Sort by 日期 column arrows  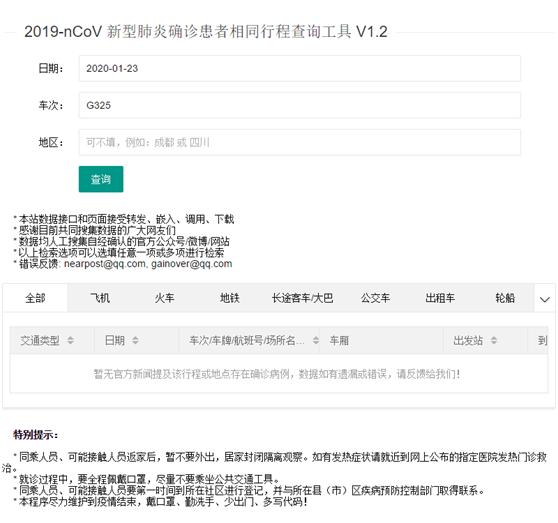(135, 340)
